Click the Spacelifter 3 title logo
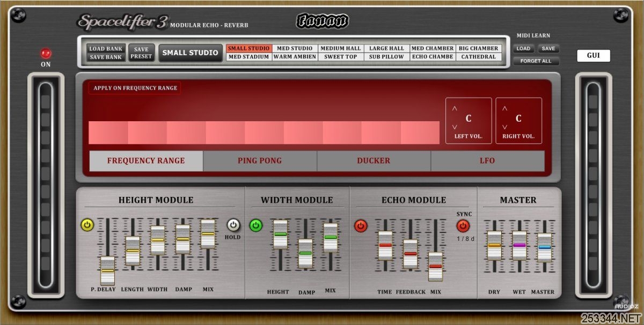 pyautogui.click(x=123, y=22)
